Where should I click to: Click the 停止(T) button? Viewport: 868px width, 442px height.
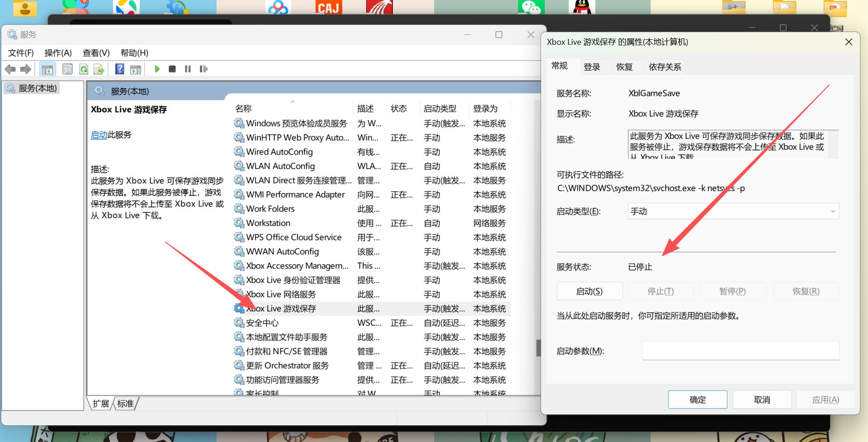pyautogui.click(x=660, y=292)
